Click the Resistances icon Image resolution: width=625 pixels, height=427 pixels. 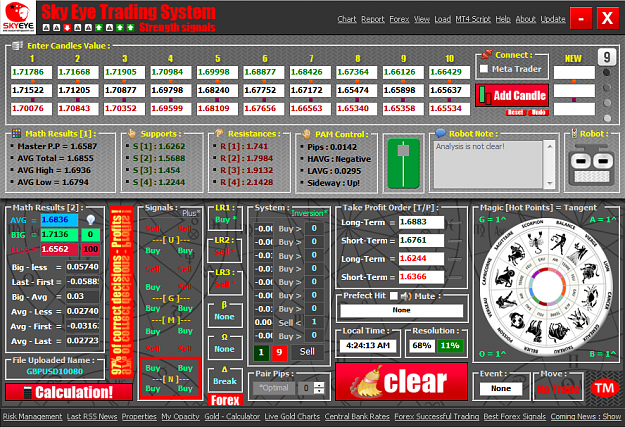click(x=219, y=133)
